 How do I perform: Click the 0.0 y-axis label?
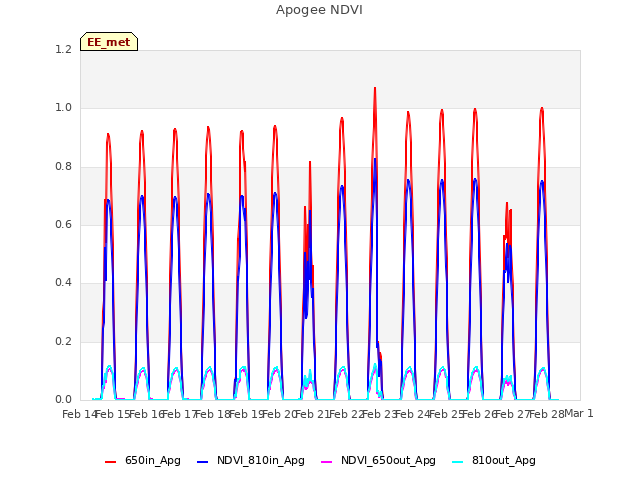click(x=63, y=399)
